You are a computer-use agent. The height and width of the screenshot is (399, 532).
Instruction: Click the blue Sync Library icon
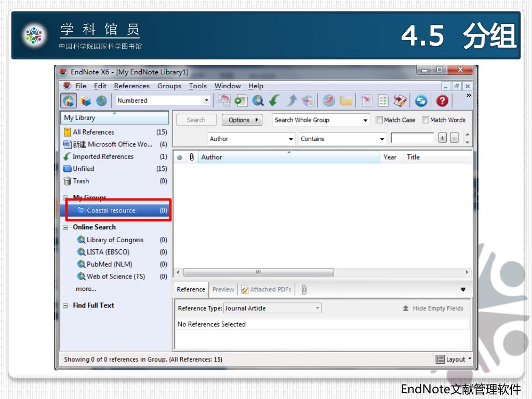(421, 101)
